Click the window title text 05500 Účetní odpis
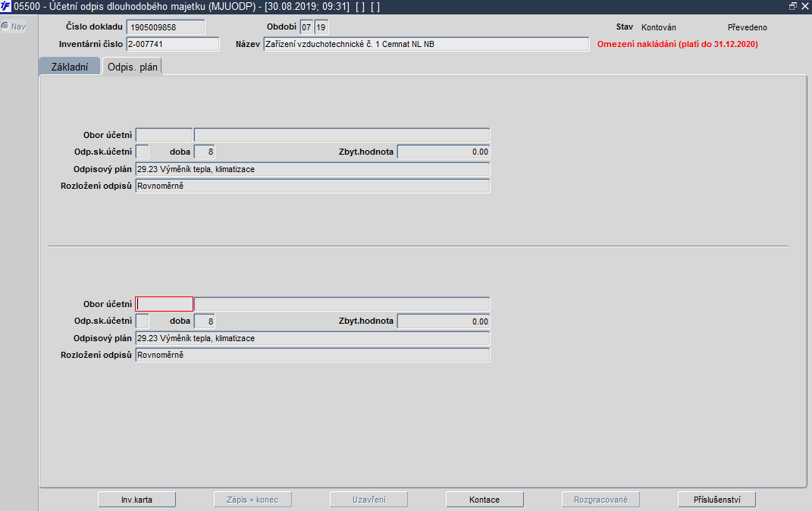The height and width of the screenshot is (511, 812). [197, 7]
